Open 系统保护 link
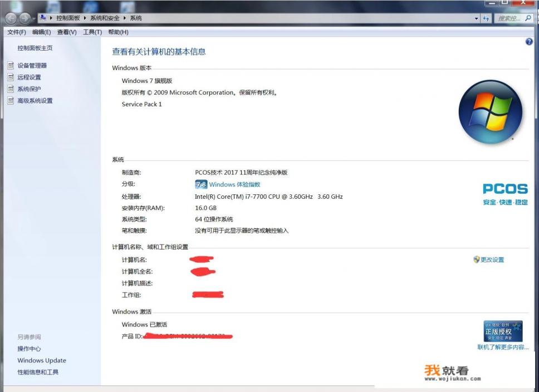 click(29, 89)
